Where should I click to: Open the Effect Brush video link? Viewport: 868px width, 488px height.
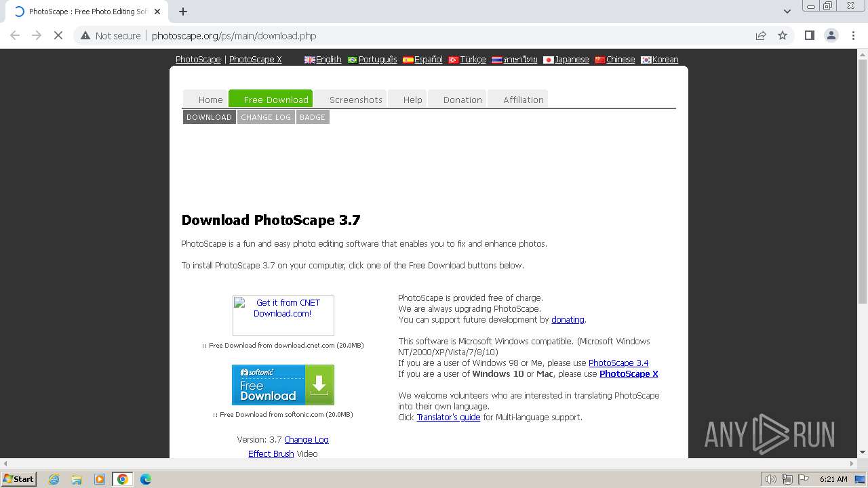point(271,454)
